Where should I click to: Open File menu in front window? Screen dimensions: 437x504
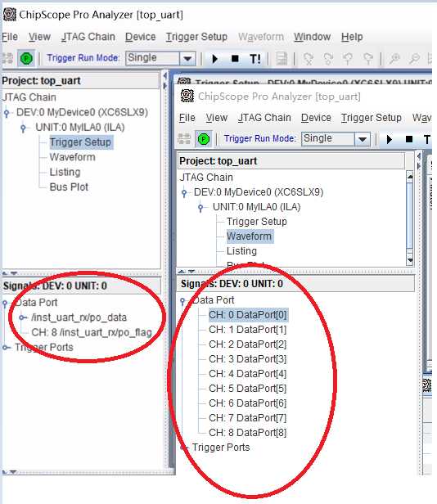(187, 118)
